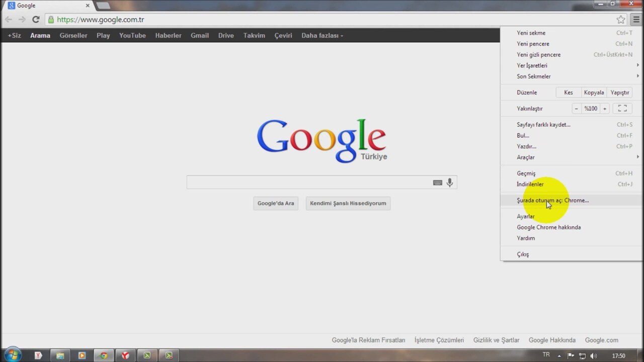Select Google Chrome hakkında menu item
This screenshot has height=362, width=644.
coord(571,227)
